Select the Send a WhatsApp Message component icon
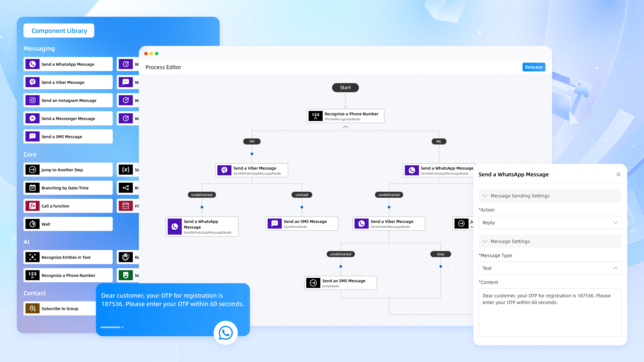The image size is (644, 362). (x=33, y=64)
